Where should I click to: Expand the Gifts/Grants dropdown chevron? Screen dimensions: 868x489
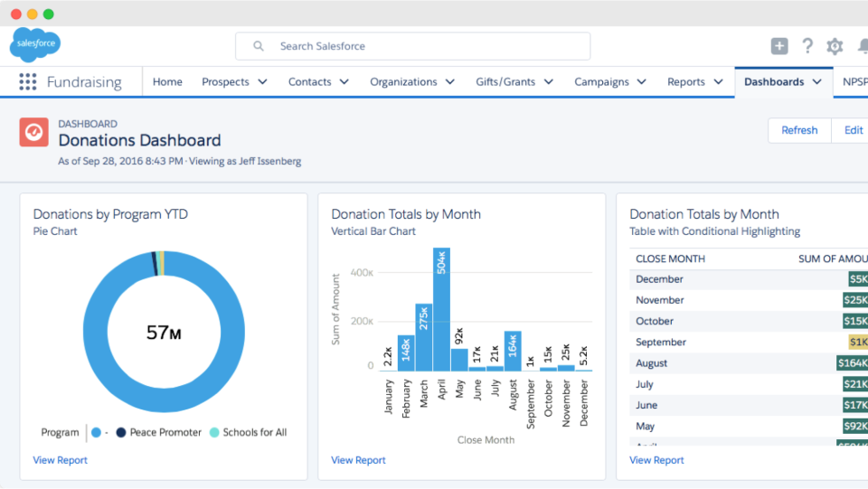coord(549,82)
